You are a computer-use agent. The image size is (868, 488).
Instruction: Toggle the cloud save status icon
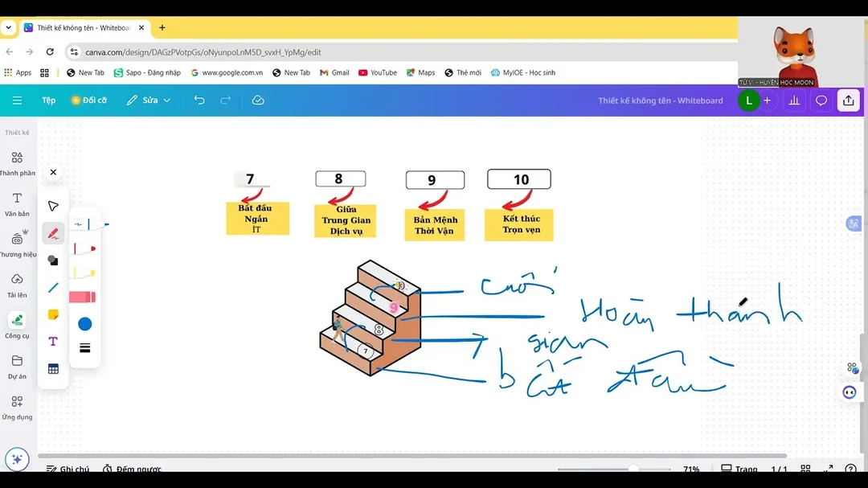tap(258, 100)
